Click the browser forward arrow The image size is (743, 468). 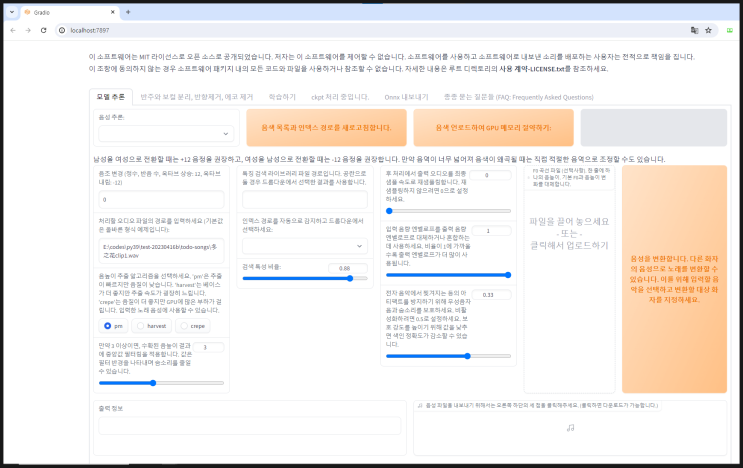tap(28, 30)
